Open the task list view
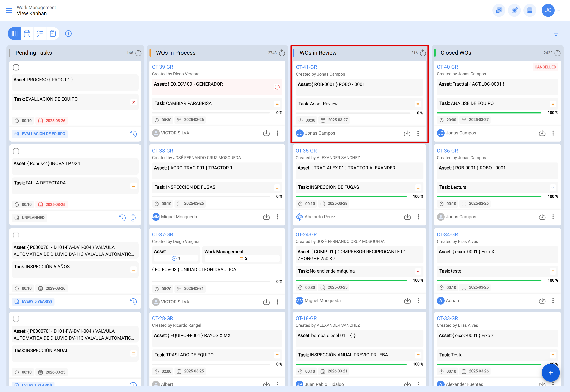Screen dimensions: 570x392 point(40,33)
